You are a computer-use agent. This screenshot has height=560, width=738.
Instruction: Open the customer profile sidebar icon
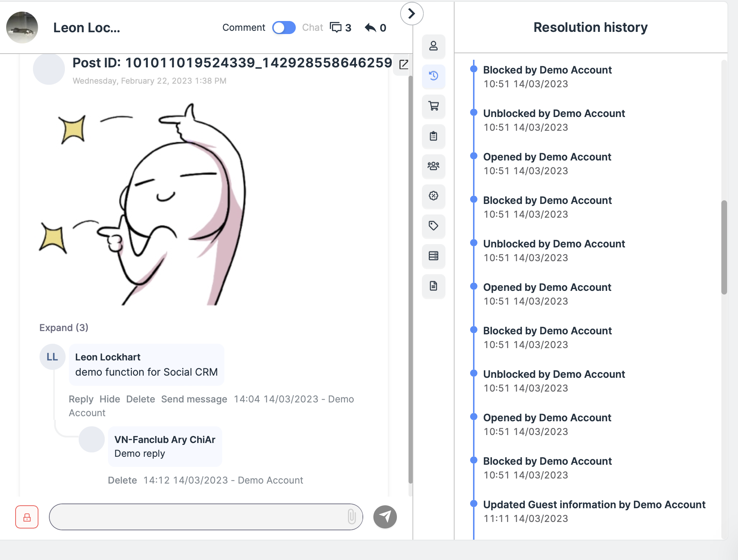434,46
